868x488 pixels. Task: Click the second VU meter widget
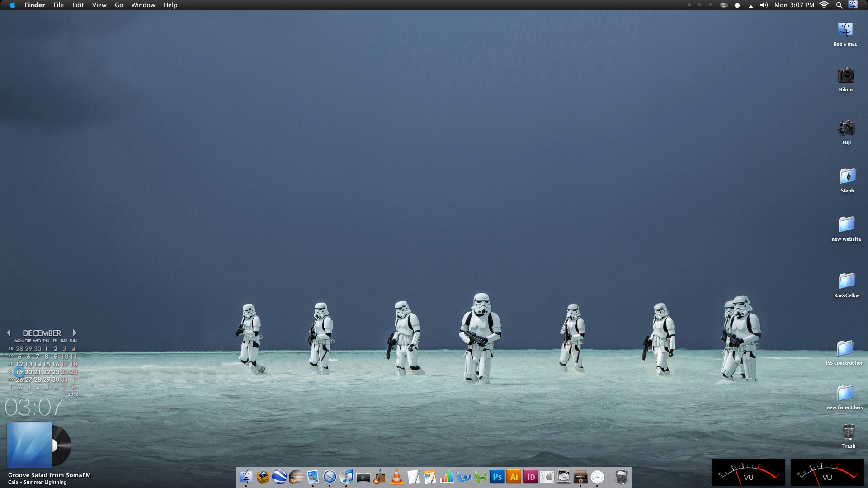pyautogui.click(x=827, y=473)
